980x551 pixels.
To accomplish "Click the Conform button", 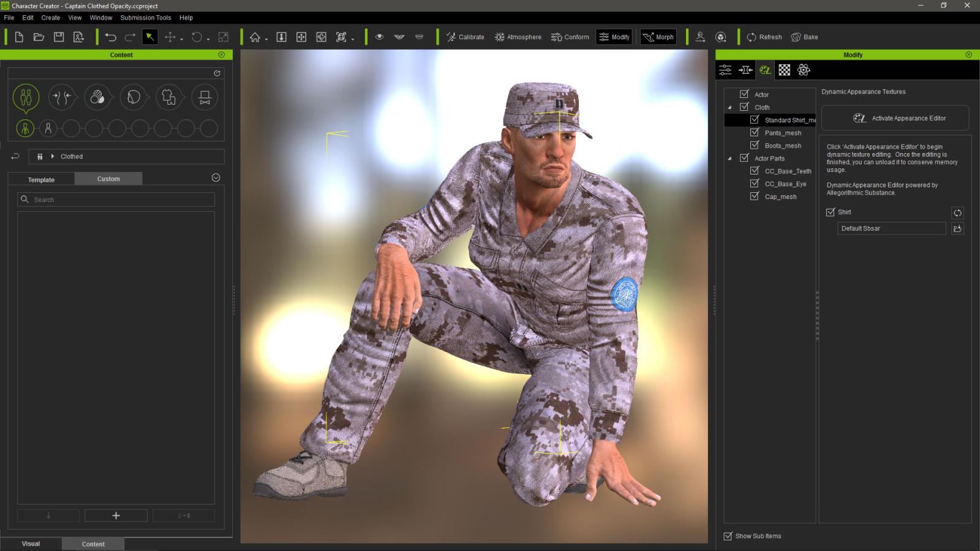I will pyautogui.click(x=570, y=37).
